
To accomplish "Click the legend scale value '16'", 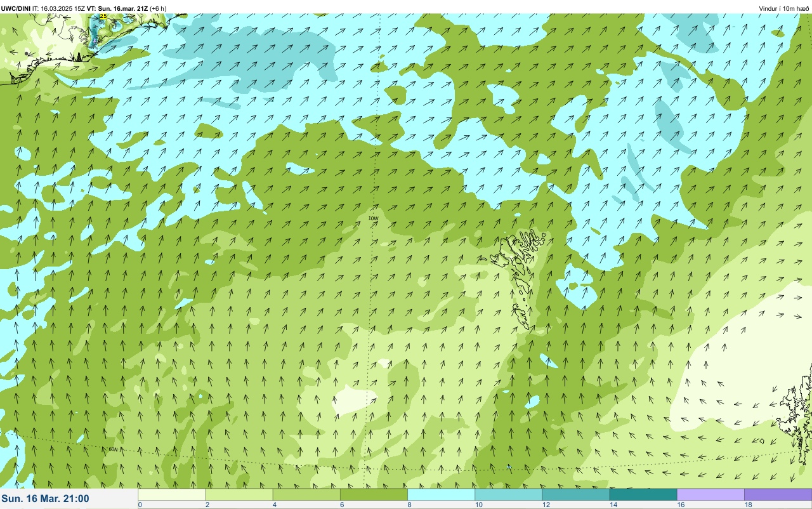I will (680, 505).
